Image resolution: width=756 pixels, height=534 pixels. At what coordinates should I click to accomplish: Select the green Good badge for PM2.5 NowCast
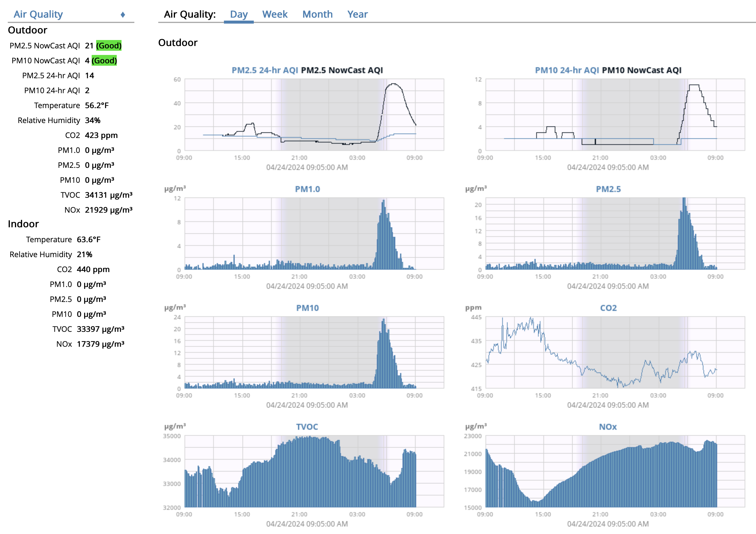(109, 45)
